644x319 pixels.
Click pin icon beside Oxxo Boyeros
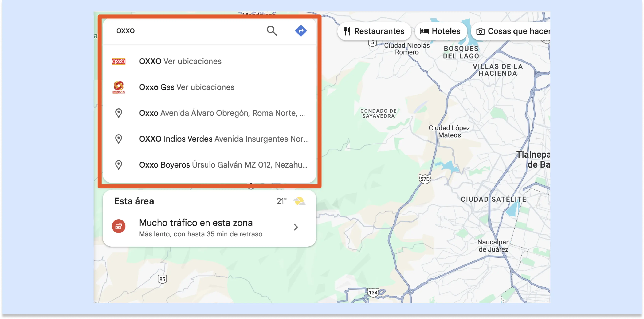coord(119,165)
